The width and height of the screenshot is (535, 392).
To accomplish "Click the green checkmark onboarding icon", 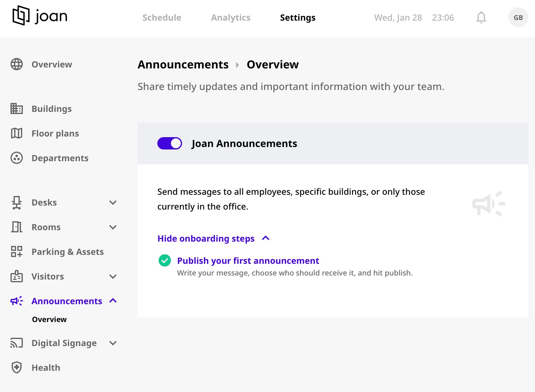I will point(165,260).
